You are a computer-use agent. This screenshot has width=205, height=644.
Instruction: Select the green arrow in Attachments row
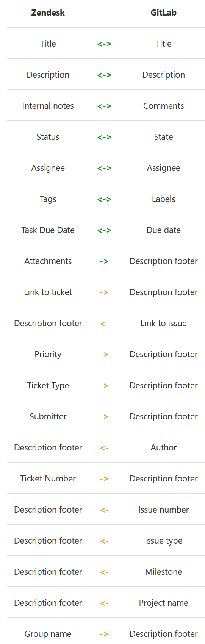pyautogui.click(x=104, y=261)
